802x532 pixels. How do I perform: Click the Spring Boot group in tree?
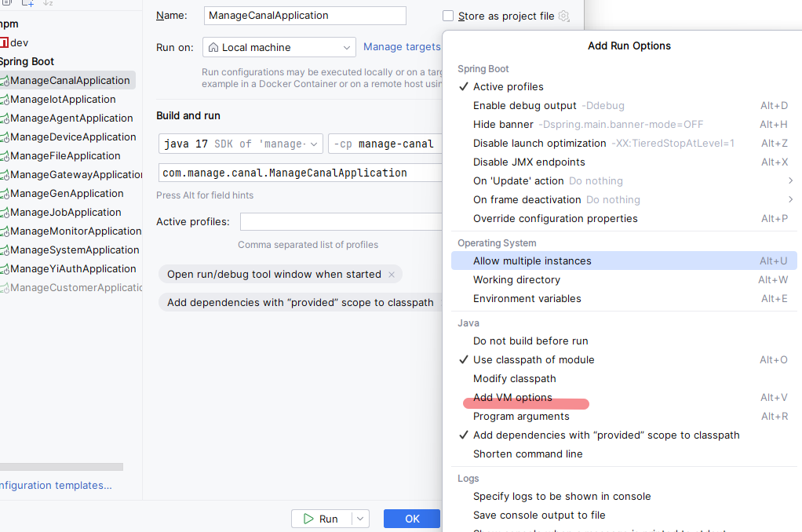[27, 61]
